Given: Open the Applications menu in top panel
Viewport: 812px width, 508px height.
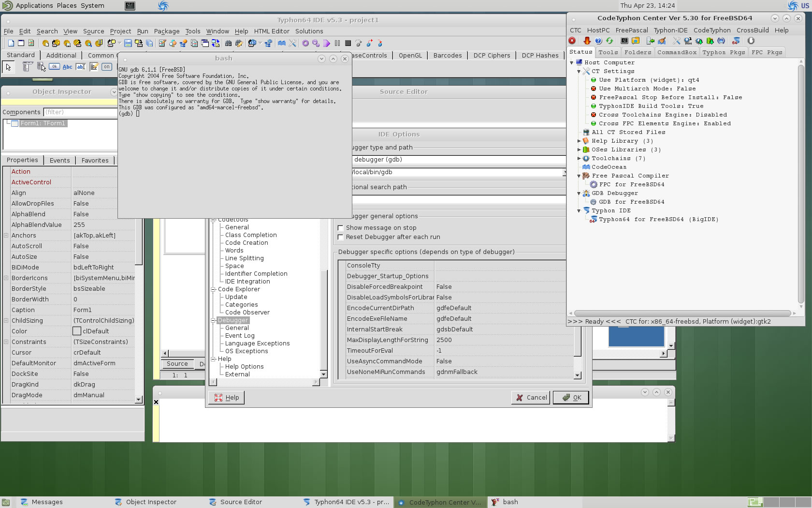Looking at the screenshot, I should pos(34,5).
